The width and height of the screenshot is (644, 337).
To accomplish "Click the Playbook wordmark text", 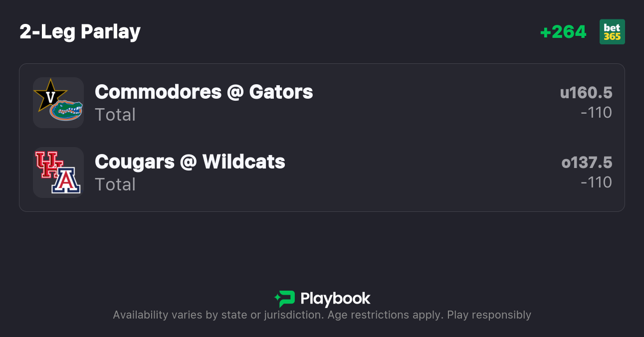I will [335, 299].
